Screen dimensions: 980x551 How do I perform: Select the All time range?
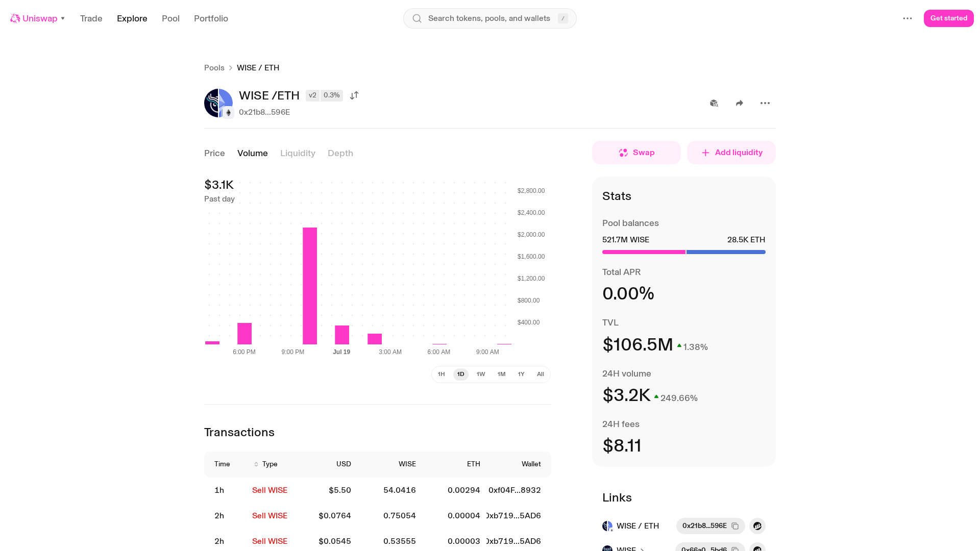click(x=541, y=374)
